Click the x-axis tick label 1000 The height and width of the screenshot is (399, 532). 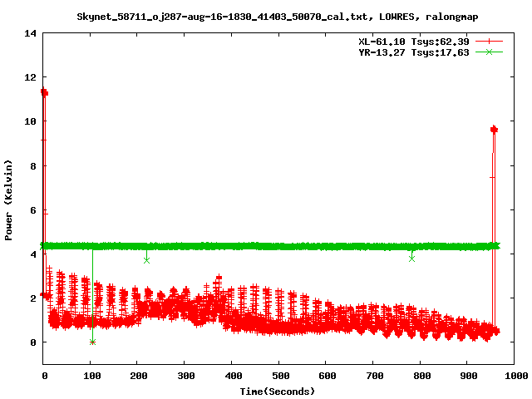[x=516, y=376]
